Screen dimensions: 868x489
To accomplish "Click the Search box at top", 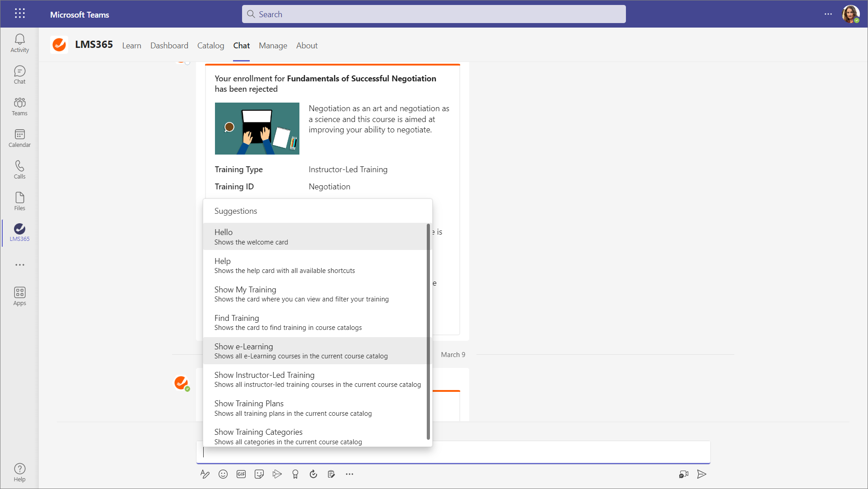I will (434, 14).
